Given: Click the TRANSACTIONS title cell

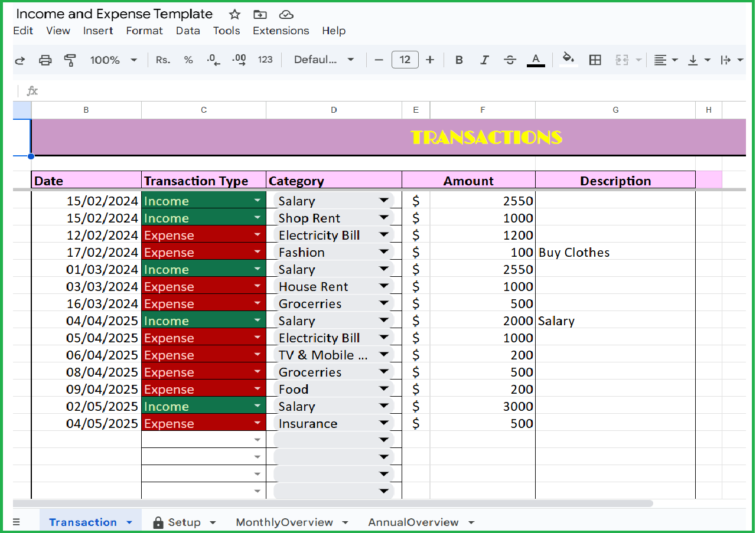Looking at the screenshot, I should pos(388,137).
